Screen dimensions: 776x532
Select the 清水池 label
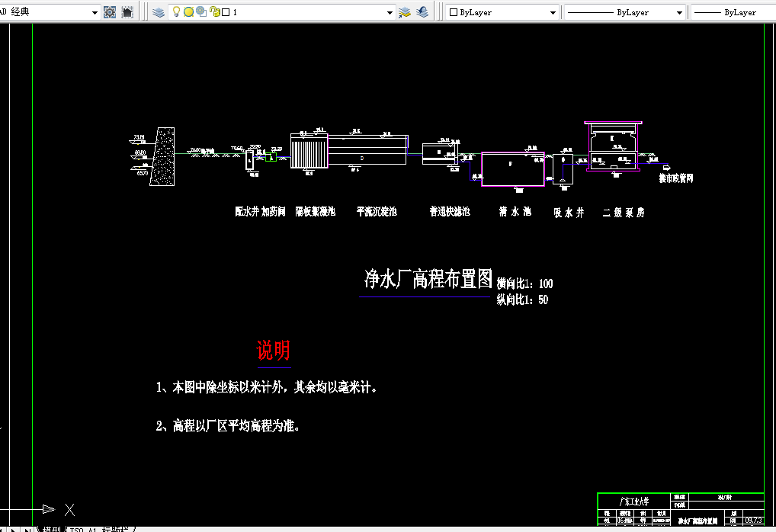click(x=515, y=212)
